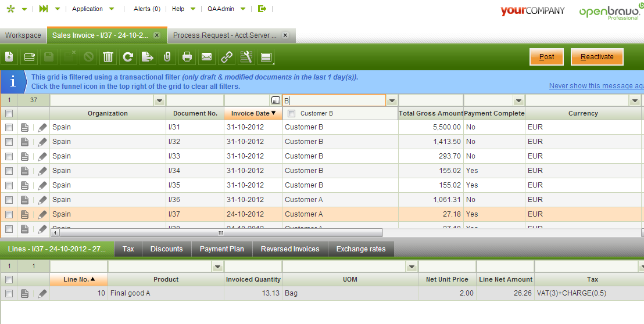
Task: Open the Business Partner filter dropdown arrow
Action: pyautogui.click(x=392, y=100)
